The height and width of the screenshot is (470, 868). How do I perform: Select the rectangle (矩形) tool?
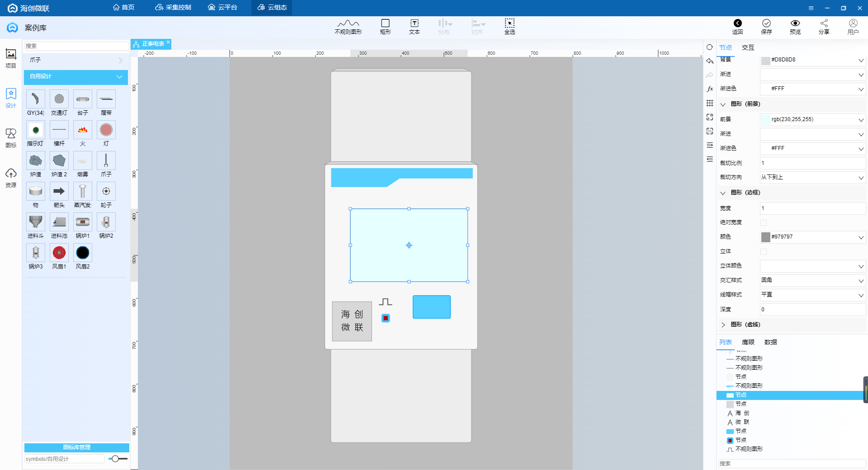coord(385,27)
